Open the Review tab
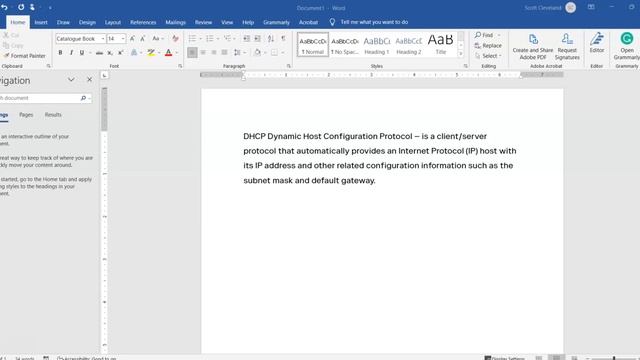This screenshot has height=360, width=640. pyautogui.click(x=203, y=22)
